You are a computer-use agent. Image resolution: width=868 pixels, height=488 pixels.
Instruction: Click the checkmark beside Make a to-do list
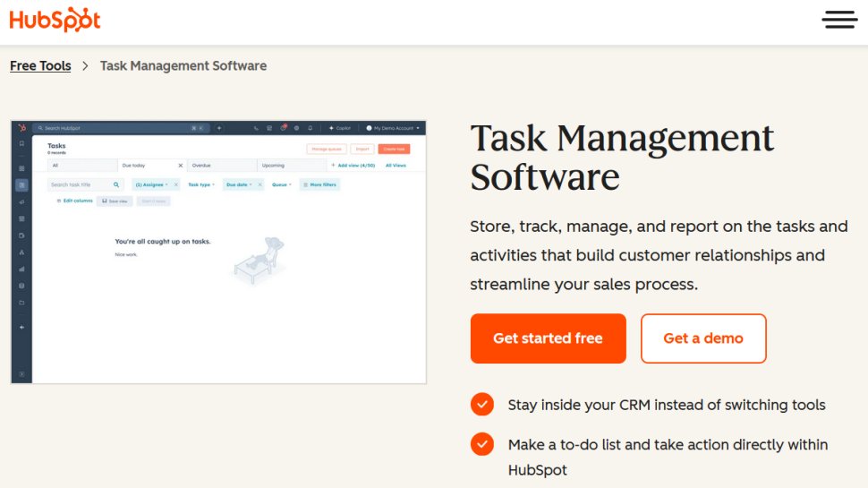482,444
